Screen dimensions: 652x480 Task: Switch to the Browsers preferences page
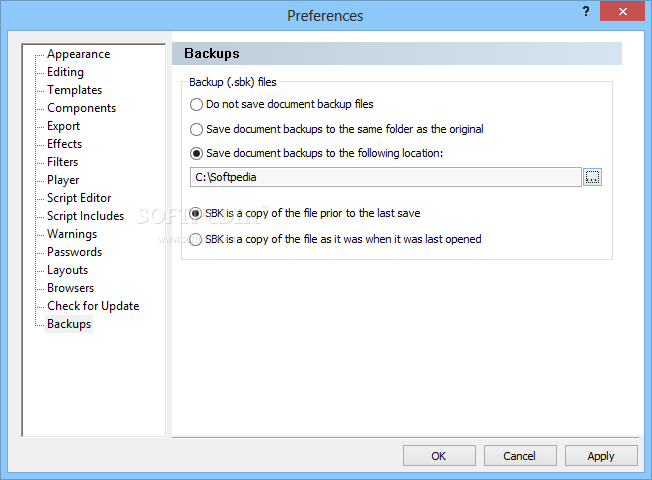[x=70, y=288]
